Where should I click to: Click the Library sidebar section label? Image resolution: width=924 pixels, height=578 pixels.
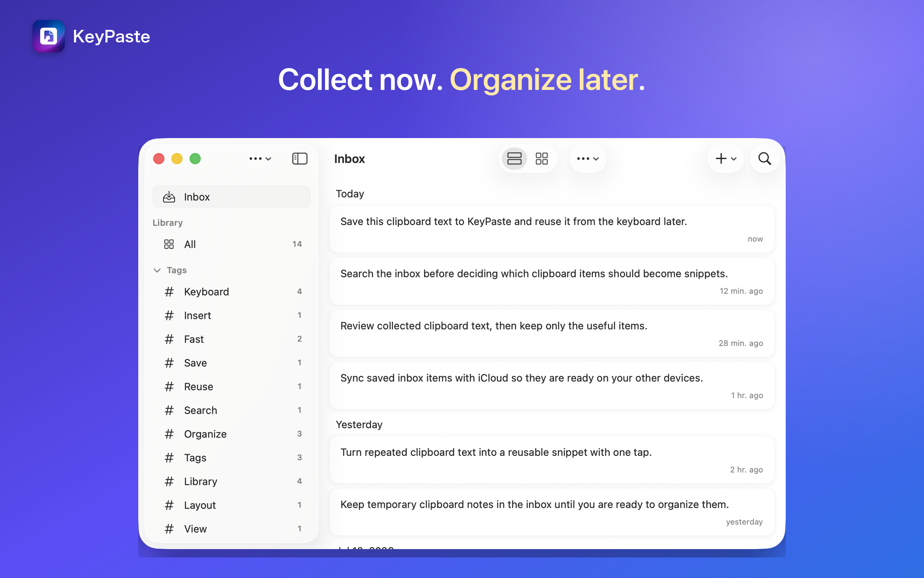click(167, 223)
